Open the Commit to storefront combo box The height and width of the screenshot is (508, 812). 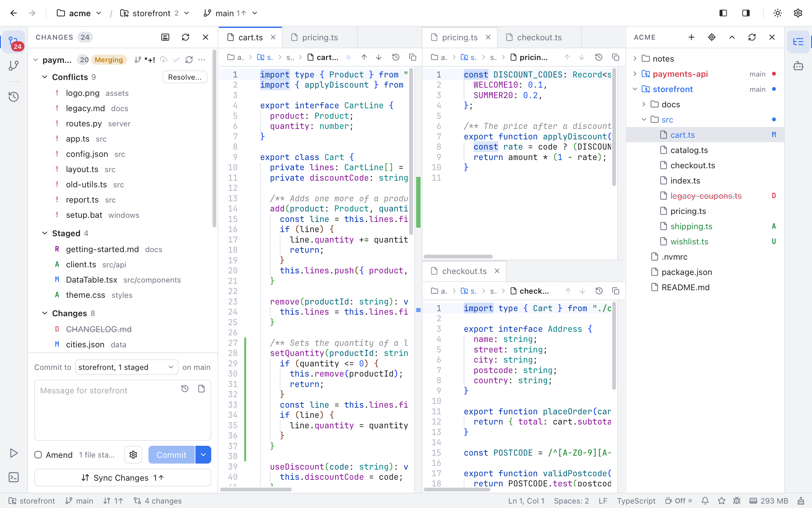point(127,367)
